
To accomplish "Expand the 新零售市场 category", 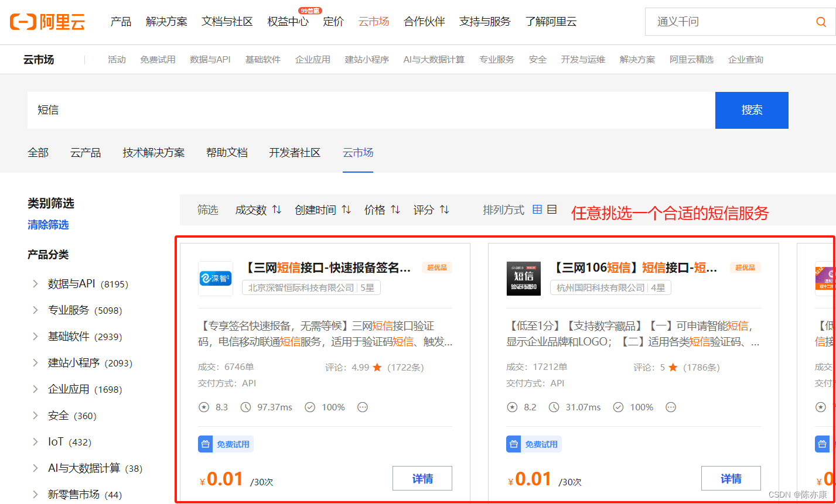I will pos(35,495).
